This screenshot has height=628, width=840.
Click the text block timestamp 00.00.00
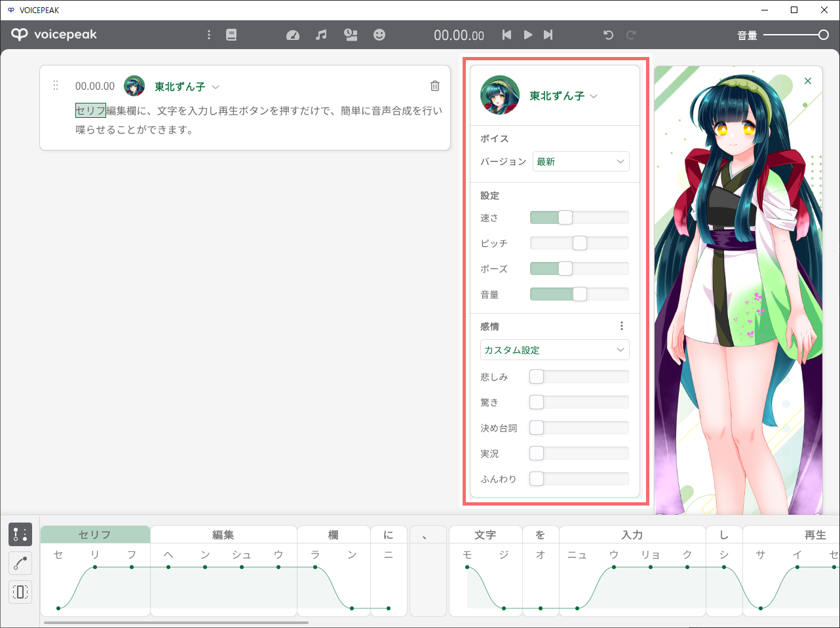click(x=95, y=86)
